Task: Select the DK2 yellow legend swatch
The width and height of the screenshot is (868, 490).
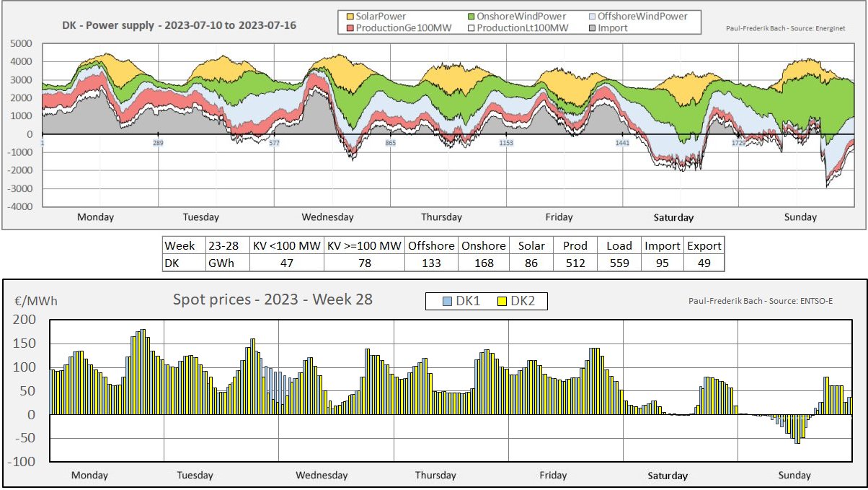Action: [x=502, y=301]
